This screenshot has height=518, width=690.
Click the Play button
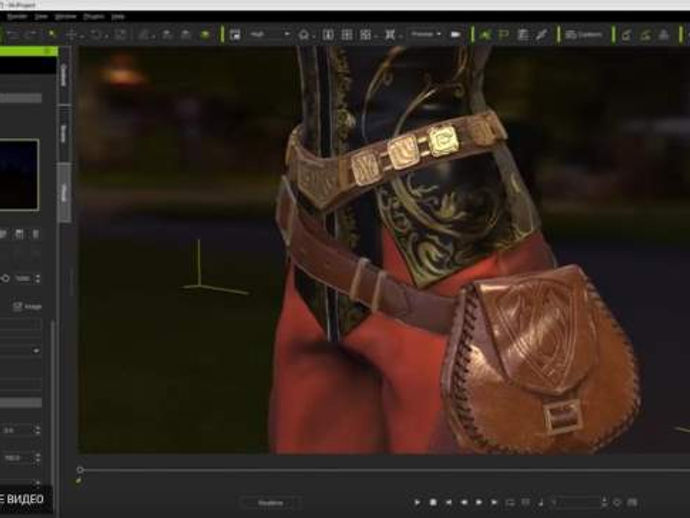[x=417, y=502]
